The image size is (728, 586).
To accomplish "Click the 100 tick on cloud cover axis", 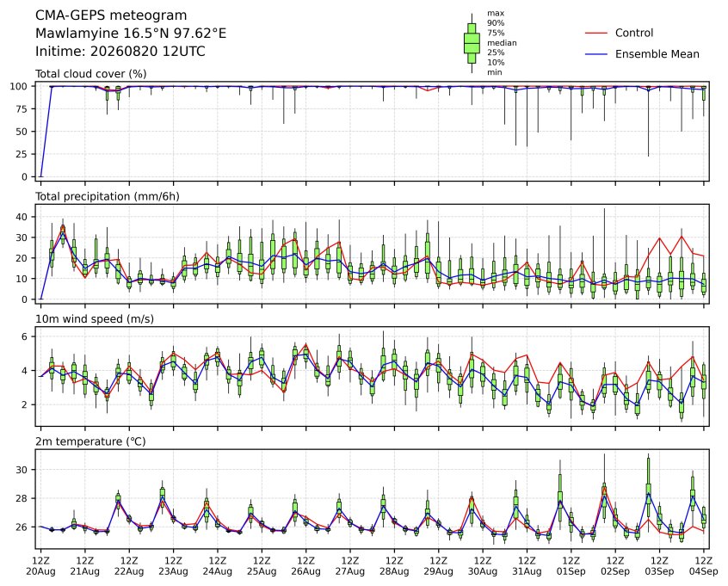I will pos(19,86).
